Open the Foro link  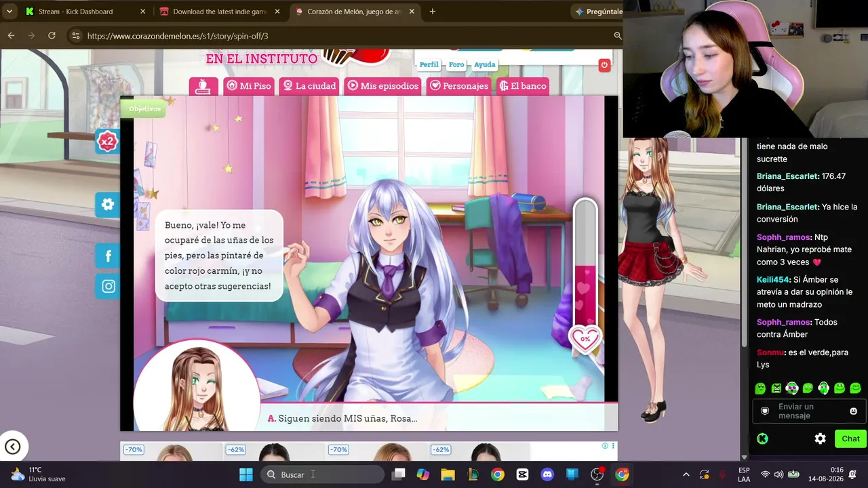coord(456,64)
